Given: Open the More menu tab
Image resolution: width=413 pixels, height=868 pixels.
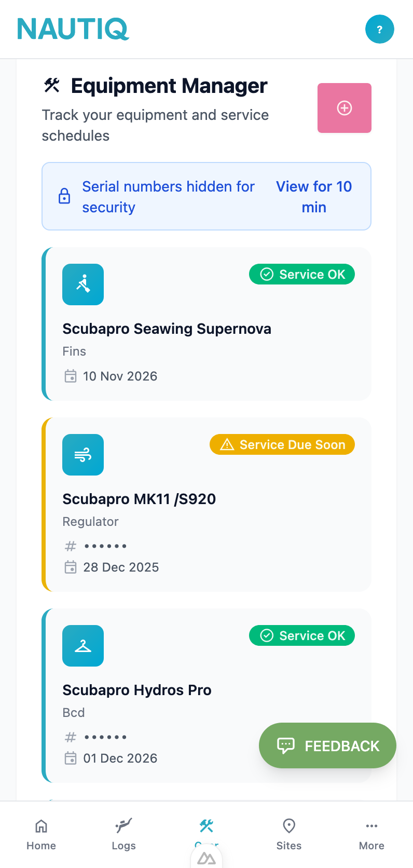Looking at the screenshot, I should 371,834.
